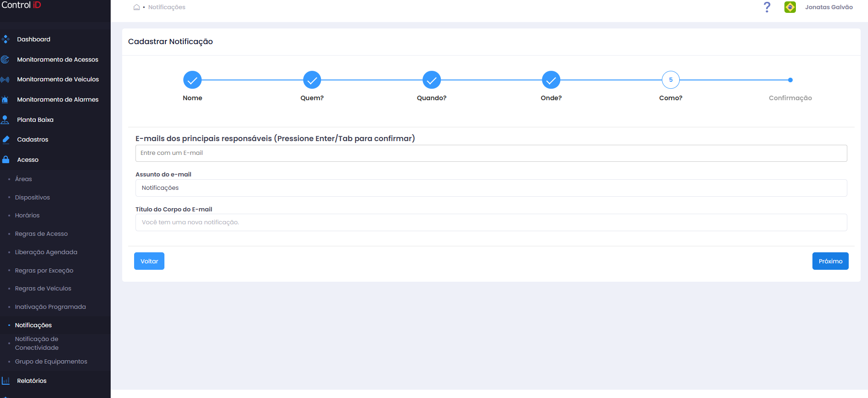
Task: Select the Onde? completed step
Action: click(551, 80)
